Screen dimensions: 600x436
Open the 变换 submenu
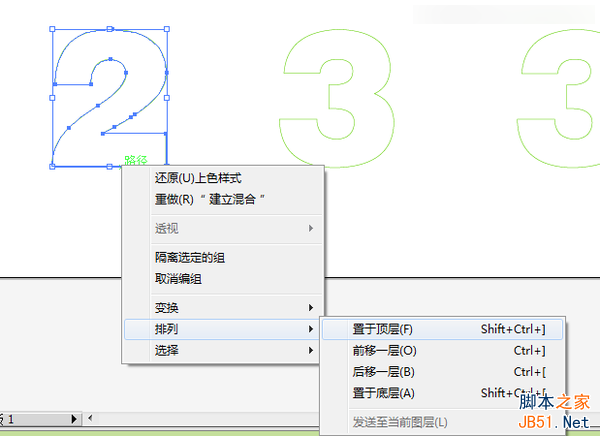[x=223, y=308]
